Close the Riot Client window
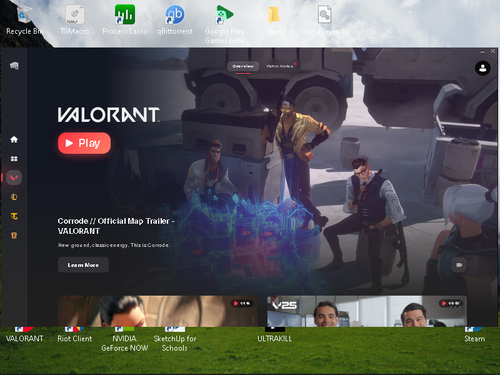Viewport: 500px width, 375px height. coord(493,51)
